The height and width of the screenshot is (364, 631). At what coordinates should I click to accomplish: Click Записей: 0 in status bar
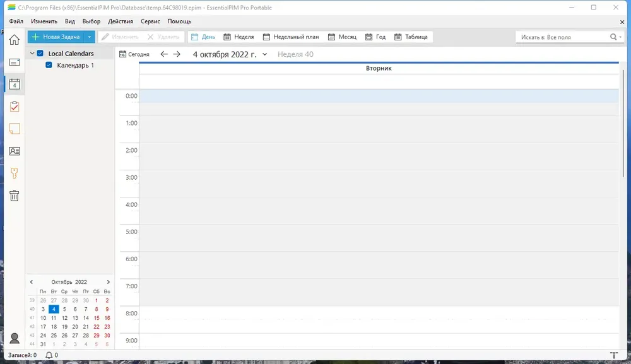tap(22, 355)
